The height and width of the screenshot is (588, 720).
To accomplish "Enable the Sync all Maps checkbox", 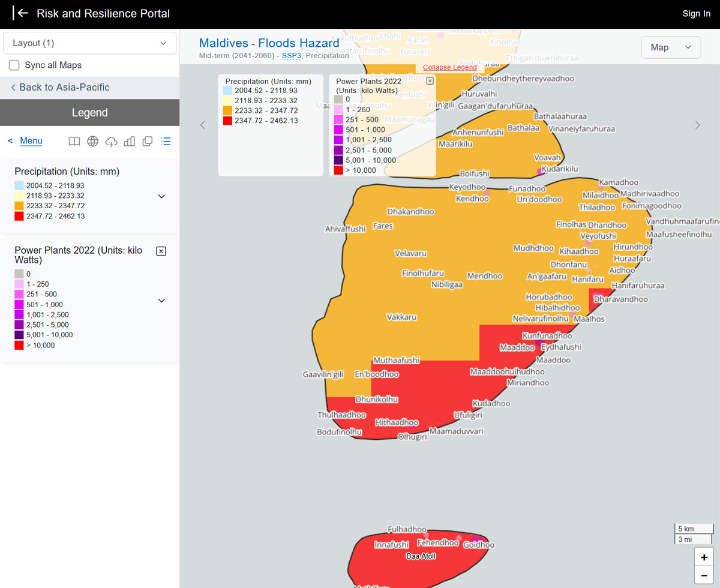I will pos(14,65).
